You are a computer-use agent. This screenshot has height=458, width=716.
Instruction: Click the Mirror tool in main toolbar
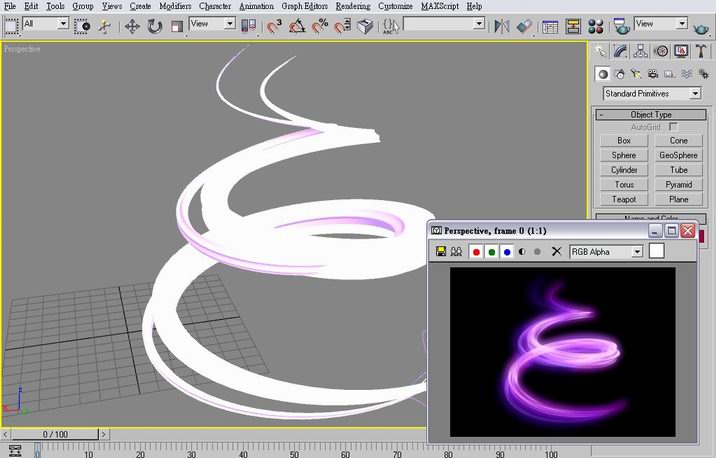502,26
